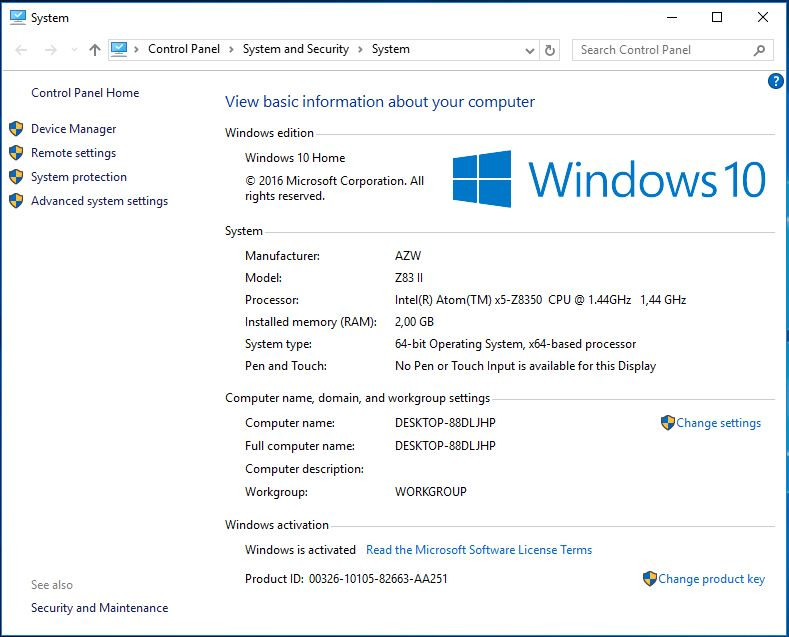Click the shield icon beside Remote settings
Screen dimensions: 789x637
click(16, 153)
